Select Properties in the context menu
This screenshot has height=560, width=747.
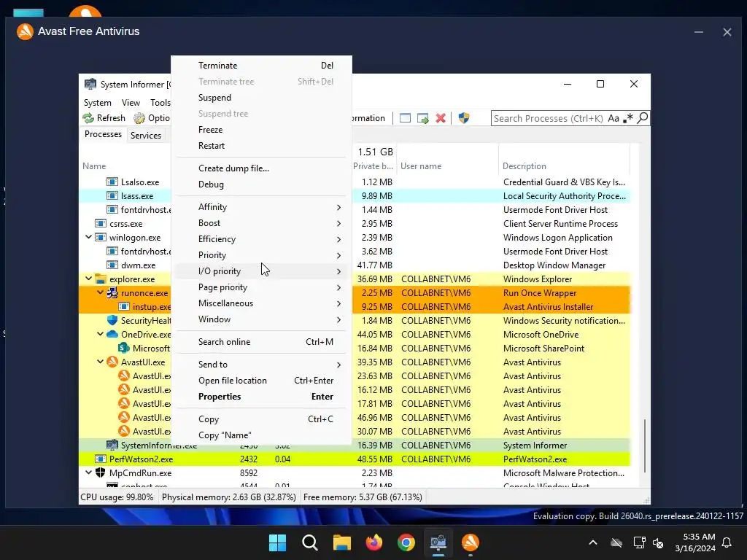262,397
